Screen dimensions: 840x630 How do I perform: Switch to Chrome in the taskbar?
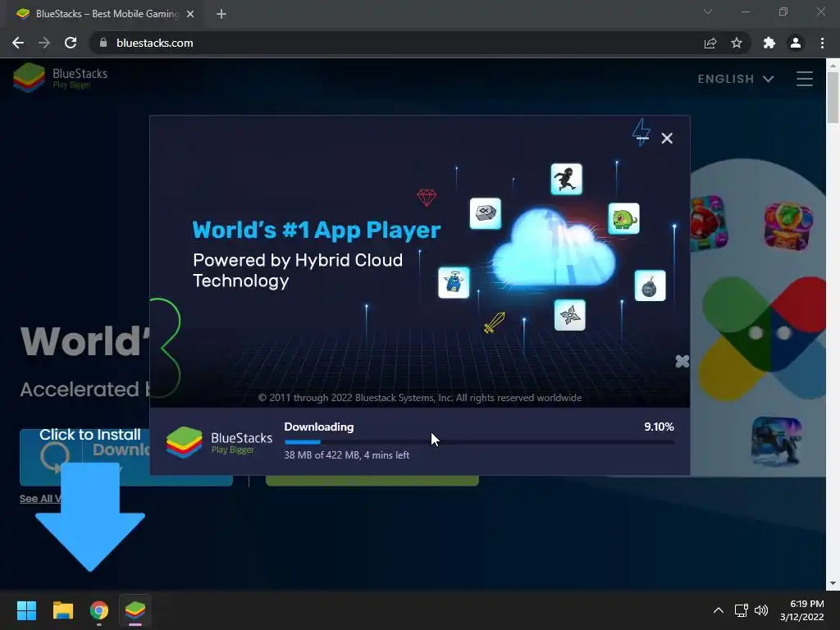[99, 610]
